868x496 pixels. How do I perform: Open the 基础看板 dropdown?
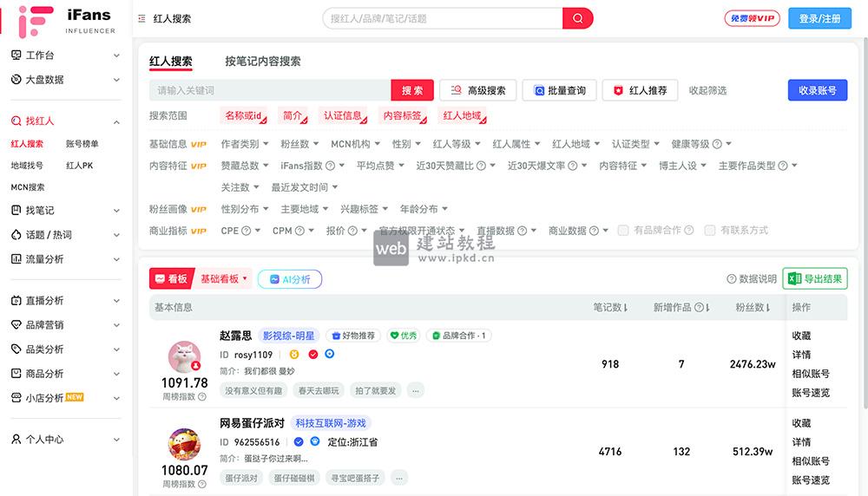[224, 278]
